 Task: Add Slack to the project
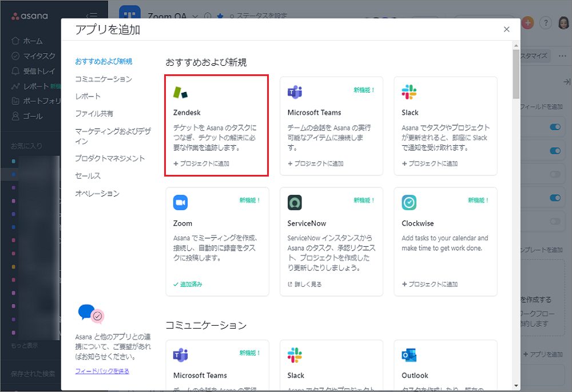tap(430, 163)
